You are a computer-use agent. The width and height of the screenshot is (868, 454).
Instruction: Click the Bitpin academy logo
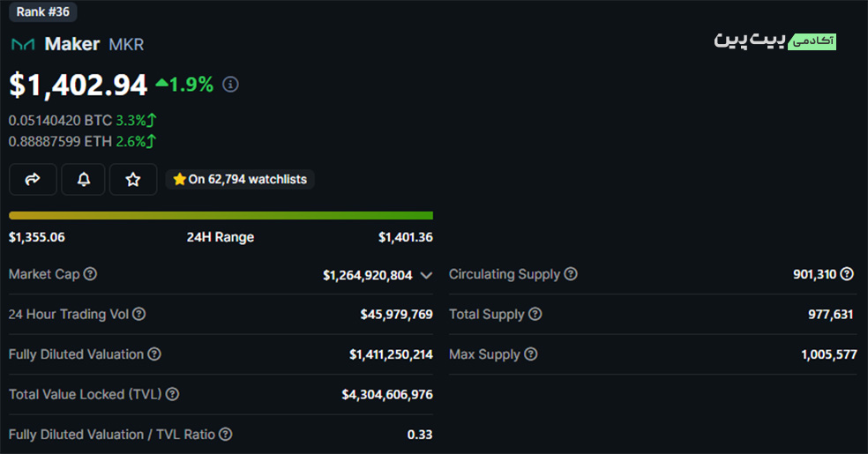click(775, 41)
